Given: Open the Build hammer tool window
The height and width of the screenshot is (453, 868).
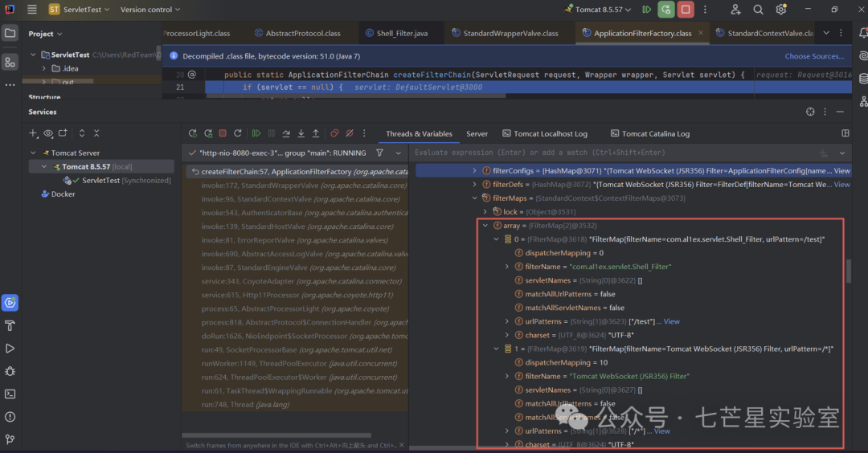Looking at the screenshot, I should (x=10, y=325).
